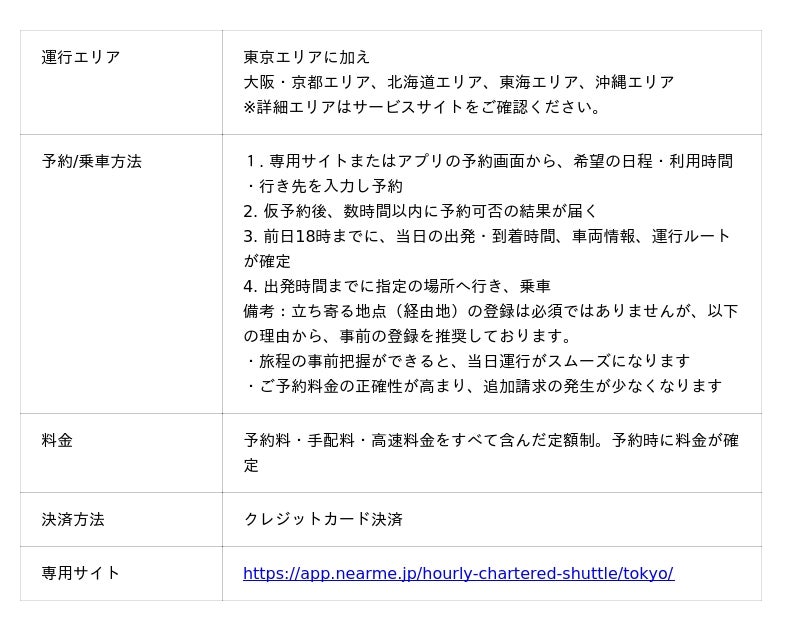
Task: Click step 1 専用サイトまたはアプリ text
Action: 488,161
